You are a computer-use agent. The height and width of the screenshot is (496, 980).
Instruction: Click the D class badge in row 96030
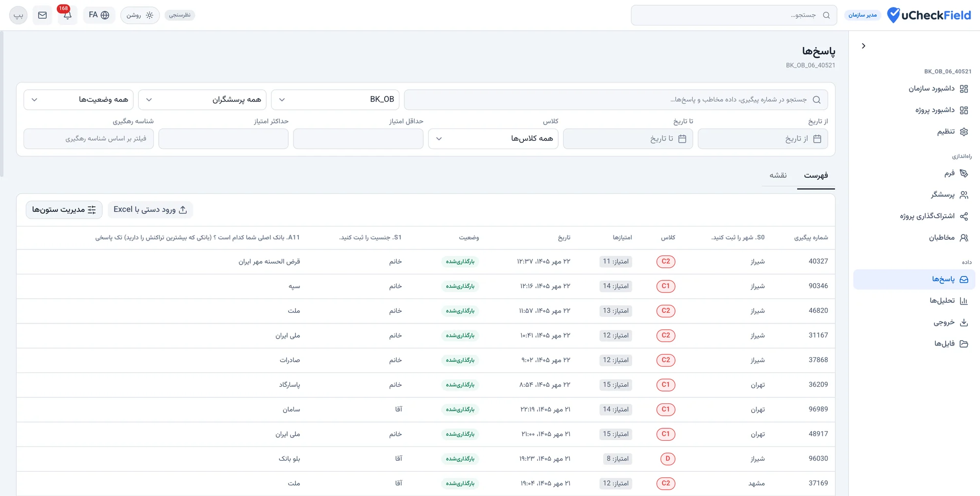pos(667,459)
